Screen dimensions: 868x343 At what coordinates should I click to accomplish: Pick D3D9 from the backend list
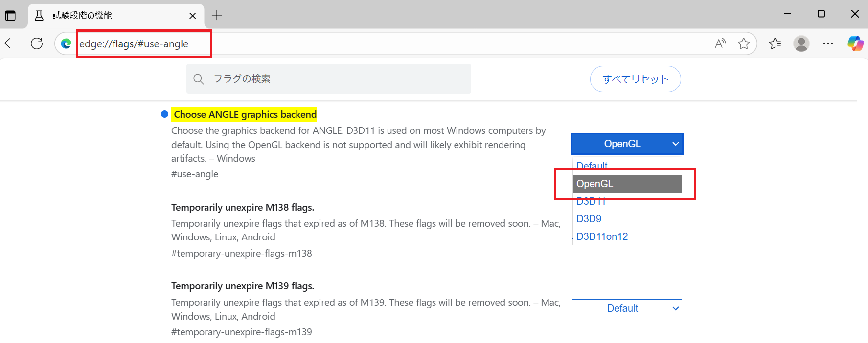[589, 219]
